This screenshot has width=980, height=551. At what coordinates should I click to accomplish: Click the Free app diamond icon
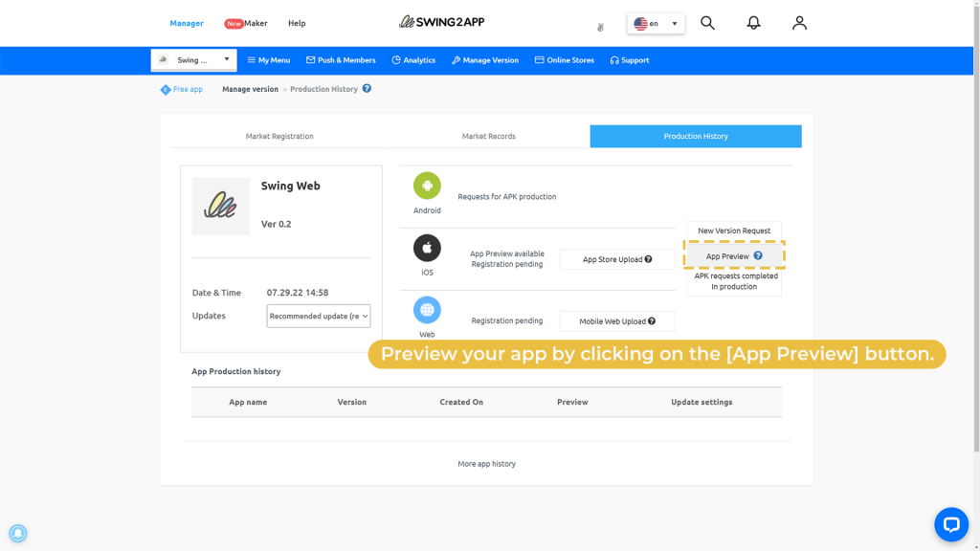pyautogui.click(x=165, y=89)
